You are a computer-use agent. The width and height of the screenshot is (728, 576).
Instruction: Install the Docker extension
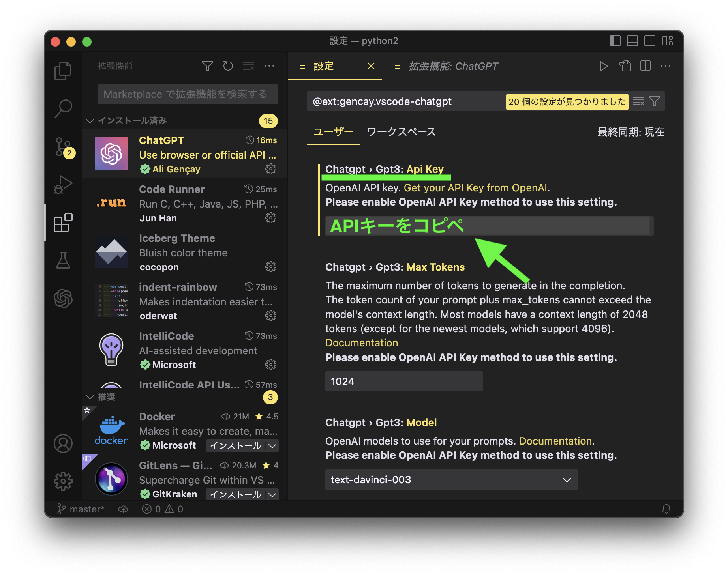(236, 446)
